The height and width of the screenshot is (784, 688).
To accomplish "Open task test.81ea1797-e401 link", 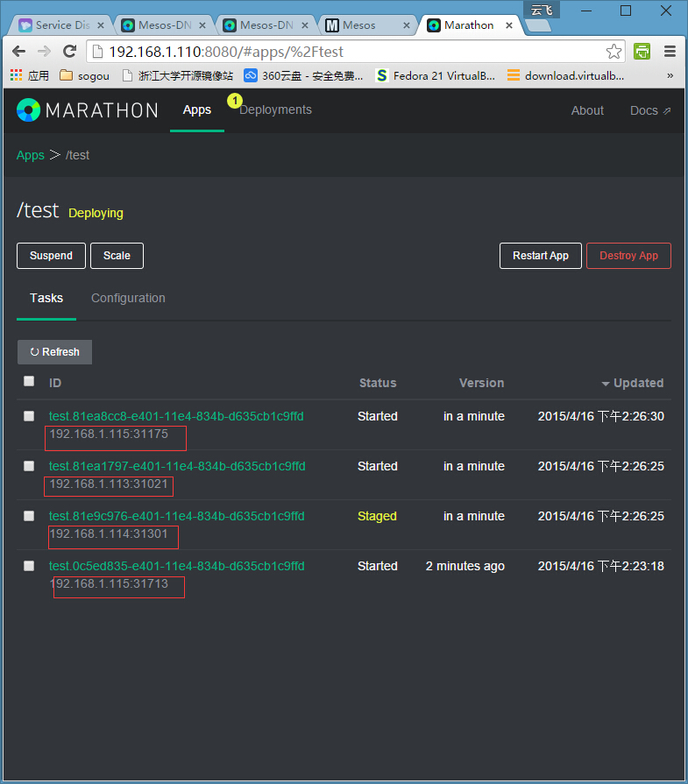I will (x=177, y=466).
